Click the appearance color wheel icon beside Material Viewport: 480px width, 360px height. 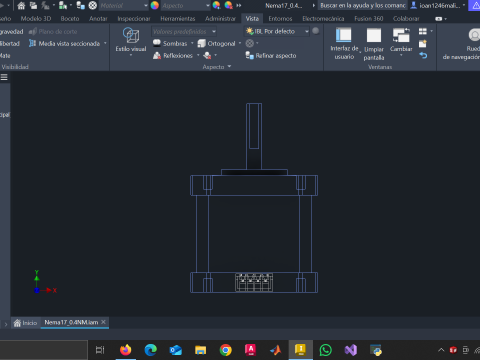click(154, 5)
